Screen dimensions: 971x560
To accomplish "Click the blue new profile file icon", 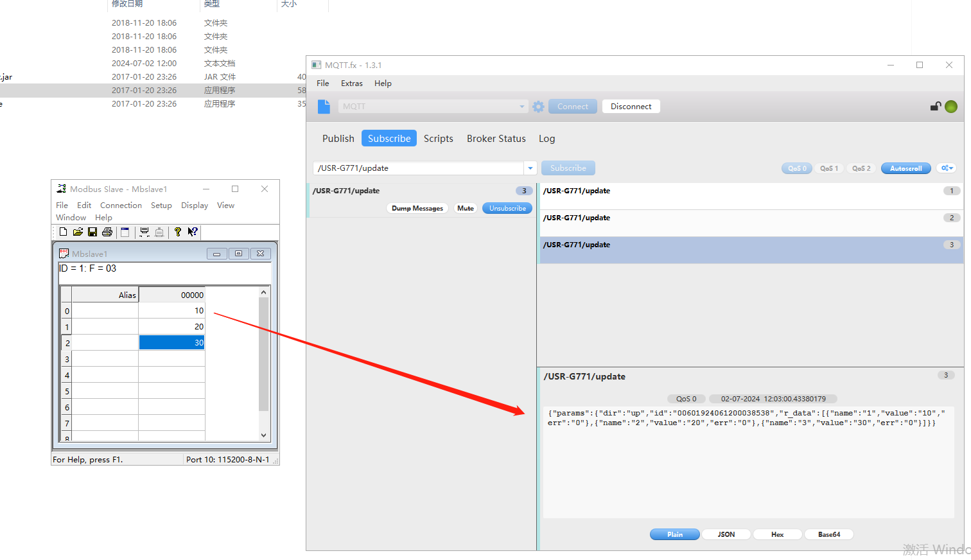I will [x=324, y=107].
